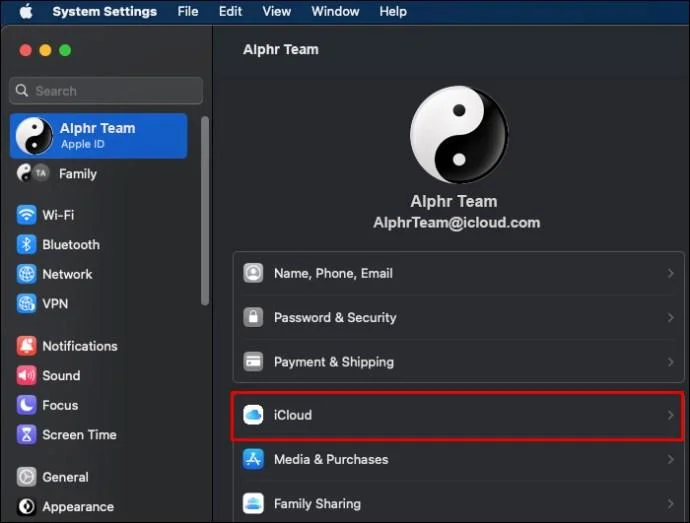The height and width of the screenshot is (523, 690).
Task: Click the VPN icon in sidebar
Action: pos(26,303)
